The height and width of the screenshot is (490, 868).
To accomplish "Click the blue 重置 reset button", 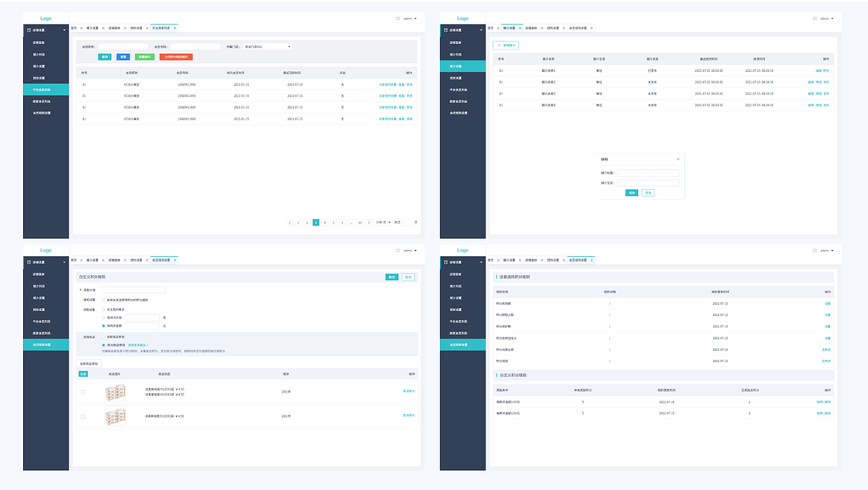I will [123, 57].
